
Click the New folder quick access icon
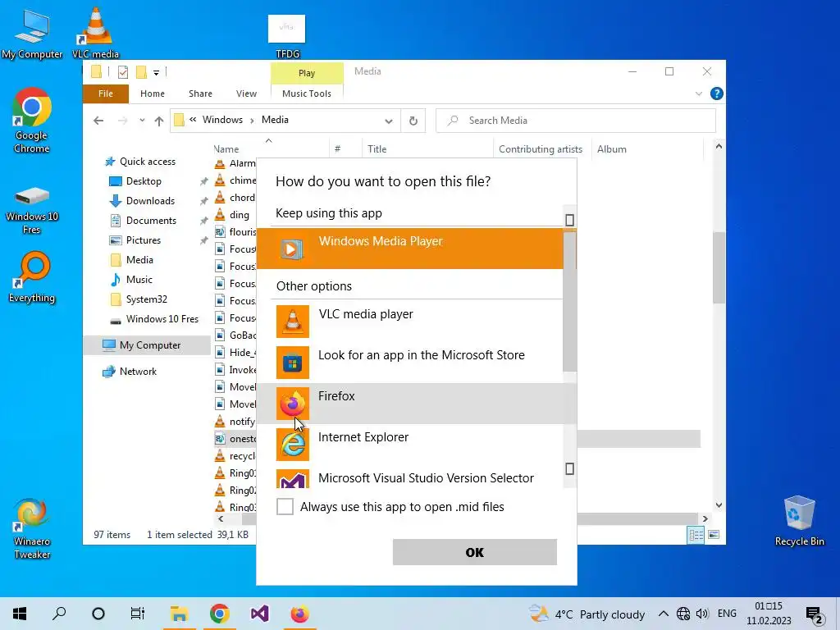141,72
